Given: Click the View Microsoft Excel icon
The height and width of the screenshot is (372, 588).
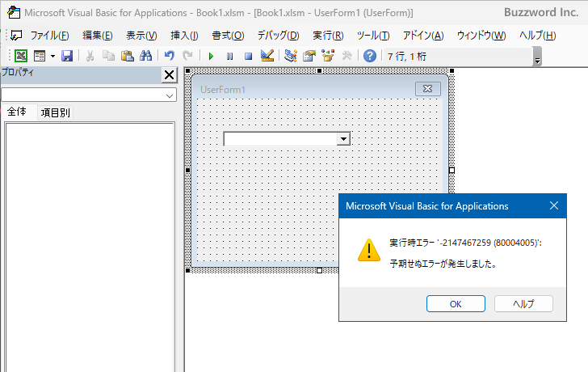Looking at the screenshot, I should pyautogui.click(x=21, y=56).
